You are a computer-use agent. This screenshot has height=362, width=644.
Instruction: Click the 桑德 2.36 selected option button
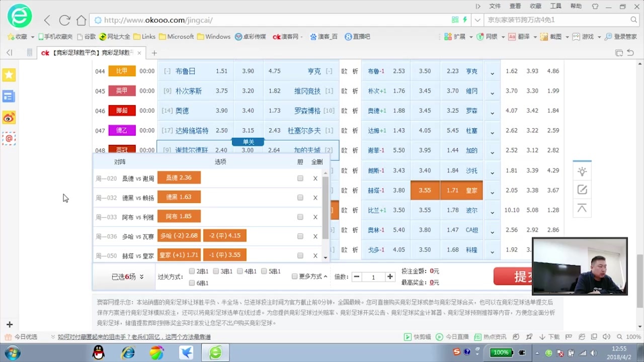click(x=179, y=177)
